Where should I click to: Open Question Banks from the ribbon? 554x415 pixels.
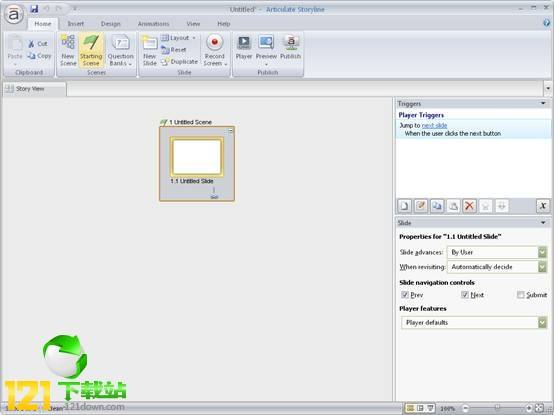[x=120, y=50]
